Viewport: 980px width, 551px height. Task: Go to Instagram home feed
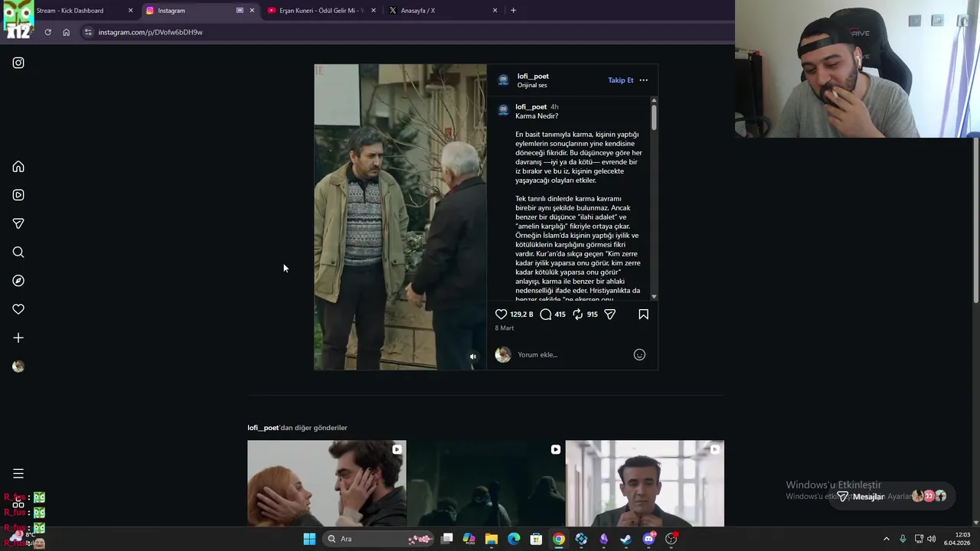(18, 167)
